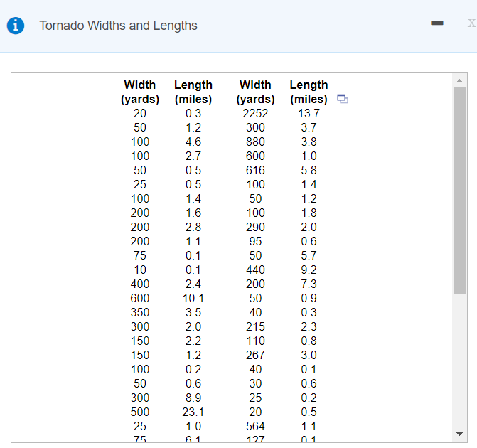
Task: Click width value 616
Action: [255, 171]
